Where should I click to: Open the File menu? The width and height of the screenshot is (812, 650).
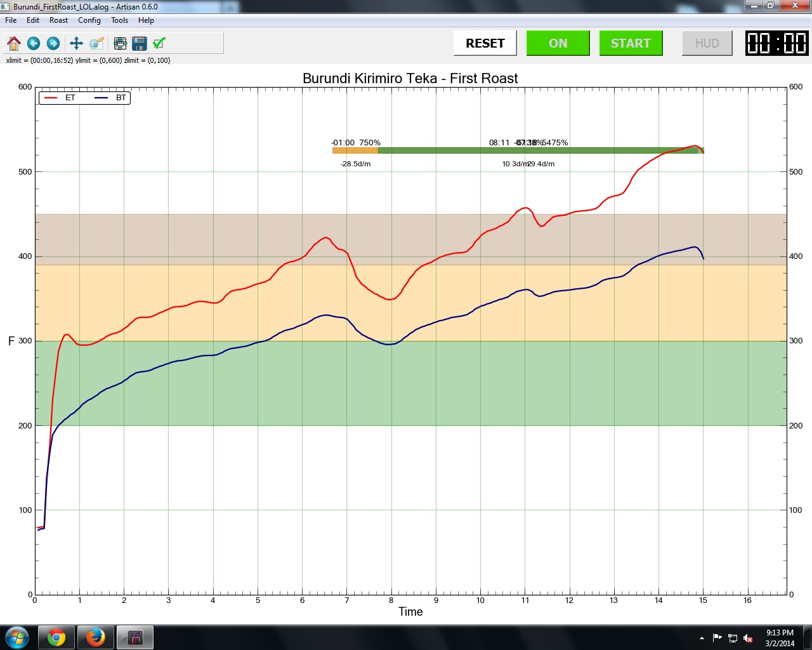coord(11,20)
